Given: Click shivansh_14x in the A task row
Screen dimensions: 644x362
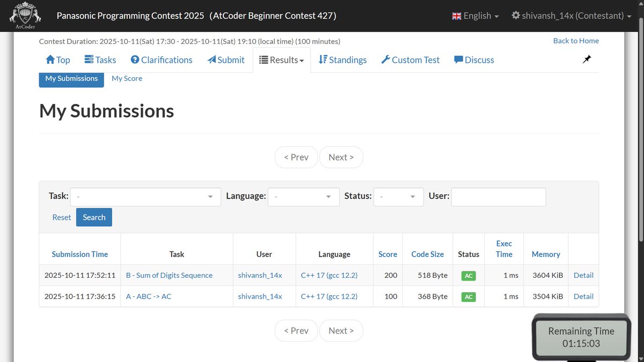Looking at the screenshot, I should pyautogui.click(x=260, y=296).
